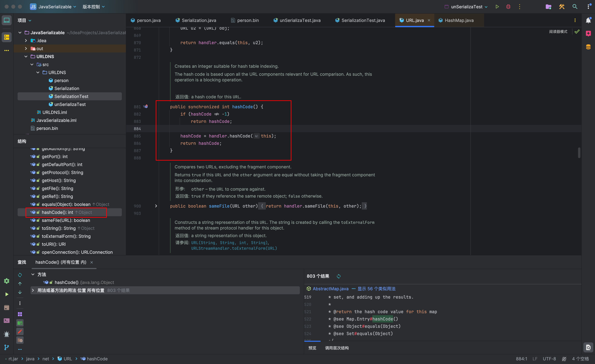Viewport: 595px width, 364px height.
Task: Click 显示 56 个类似用法 link
Action: pos(376,289)
